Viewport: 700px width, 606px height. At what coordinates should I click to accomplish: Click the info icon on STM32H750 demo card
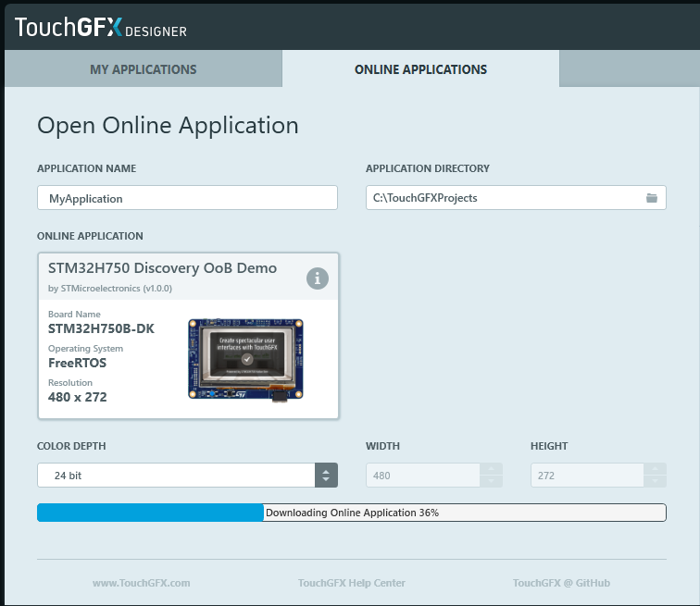[x=318, y=278]
